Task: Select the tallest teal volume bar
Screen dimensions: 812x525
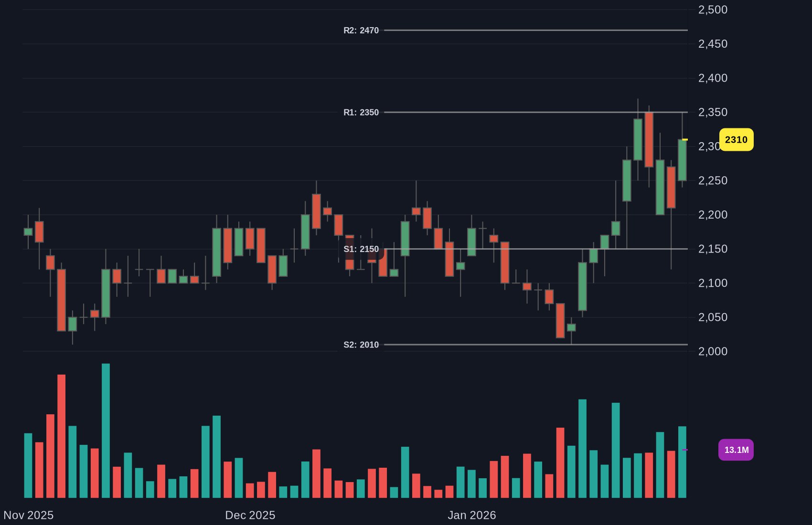Action: (x=106, y=431)
